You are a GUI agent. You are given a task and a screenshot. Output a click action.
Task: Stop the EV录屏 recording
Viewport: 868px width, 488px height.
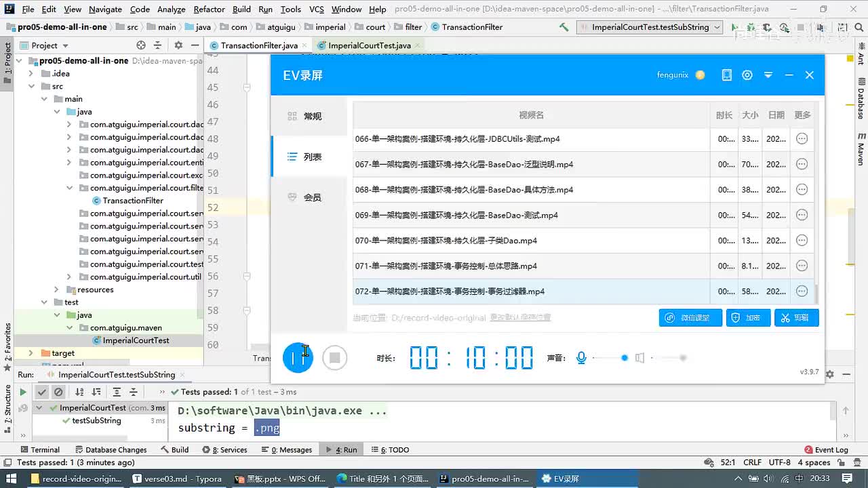(334, 357)
